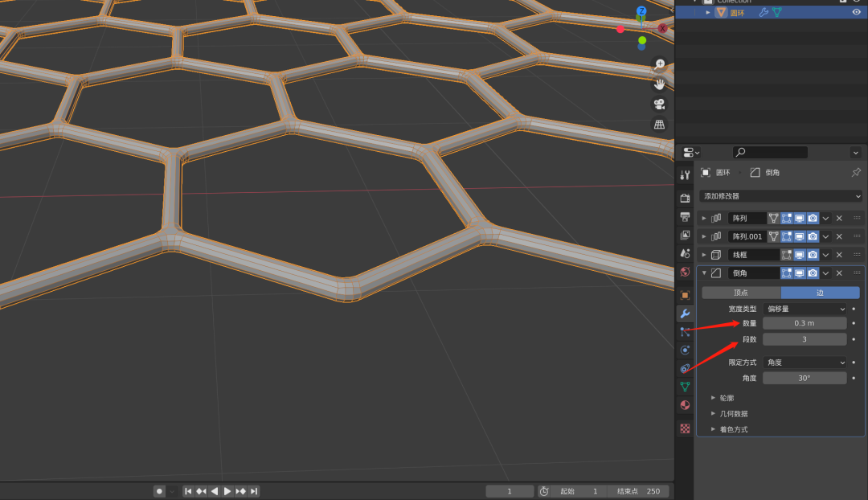The width and height of the screenshot is (868, 500).
Task: Switch perspective/orthographic grid icon
Action: click(659, 125)
